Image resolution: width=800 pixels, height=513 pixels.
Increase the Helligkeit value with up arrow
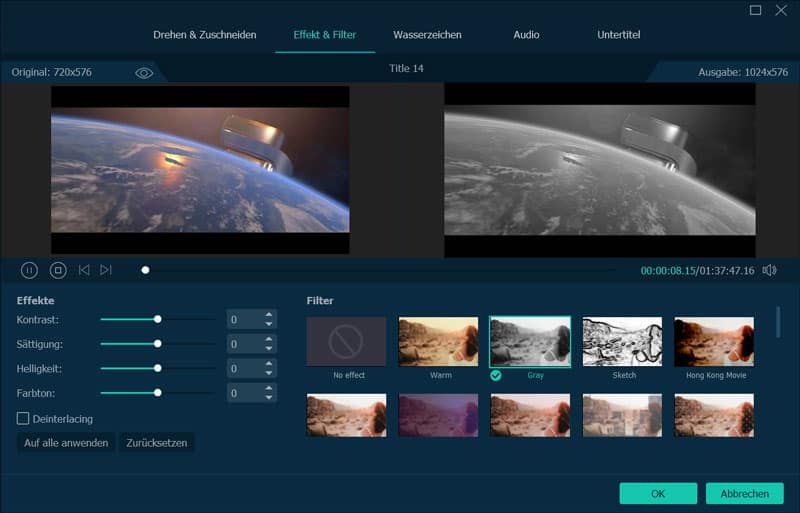269,364
